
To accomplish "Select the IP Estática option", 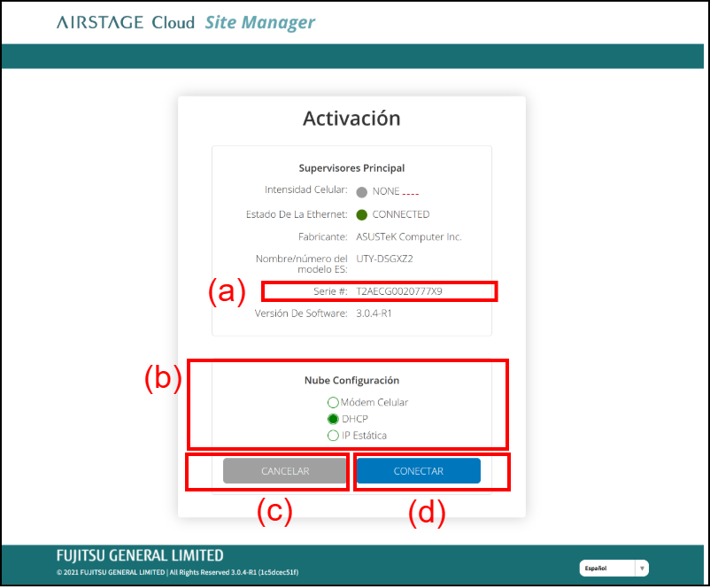I will (x=333, y=436).
